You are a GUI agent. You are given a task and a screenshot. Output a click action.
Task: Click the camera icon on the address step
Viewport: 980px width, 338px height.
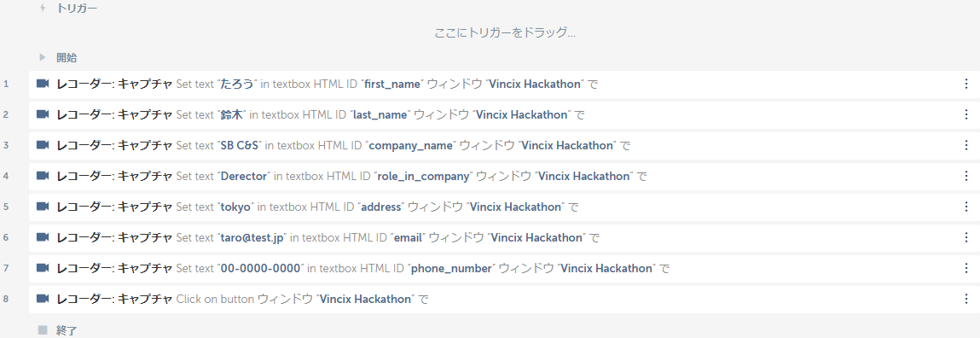[x=43, y=207]
